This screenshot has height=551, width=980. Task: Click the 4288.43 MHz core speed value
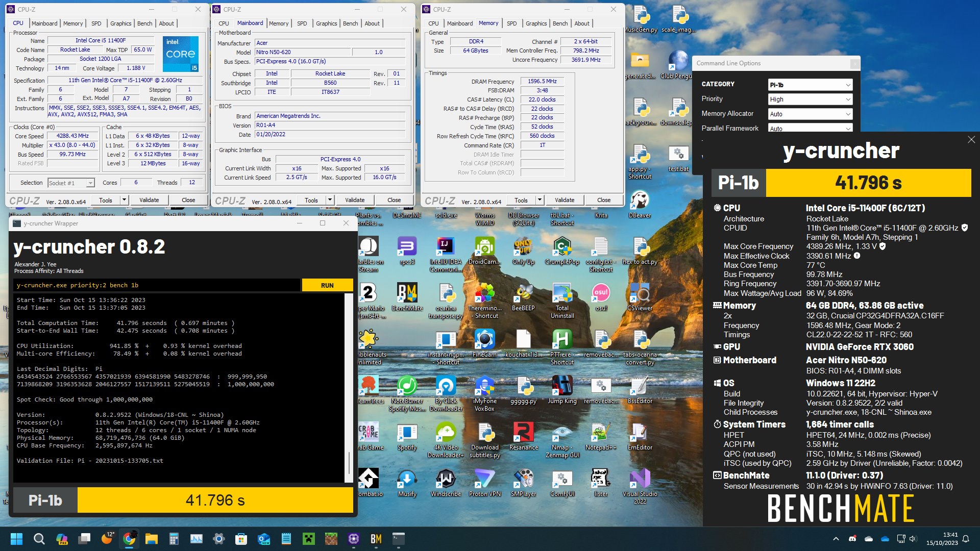[72, 136]
